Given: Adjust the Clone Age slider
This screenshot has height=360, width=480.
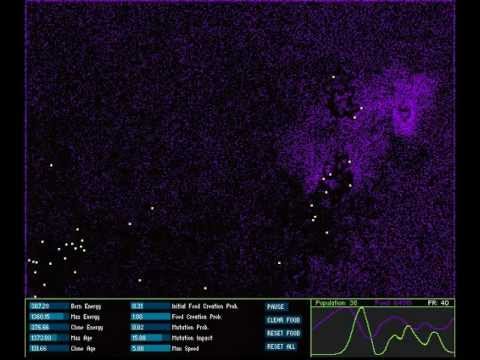Looking at the screenshot, I should pos(49,349).
